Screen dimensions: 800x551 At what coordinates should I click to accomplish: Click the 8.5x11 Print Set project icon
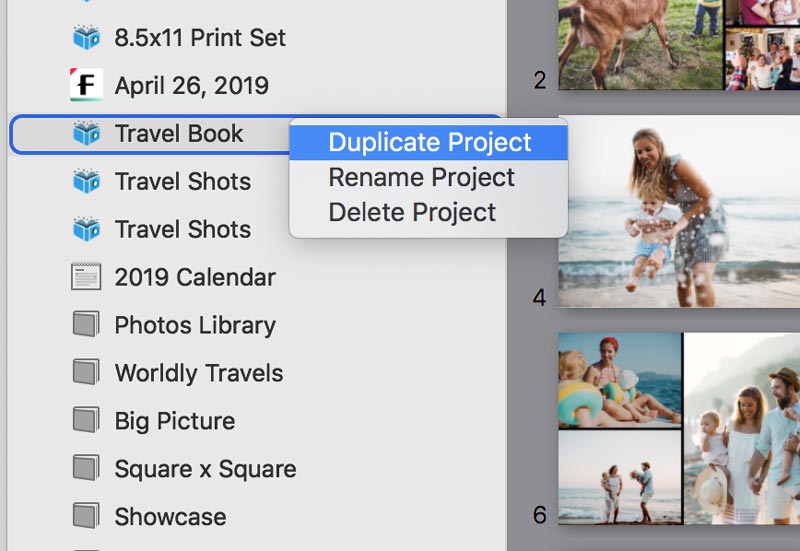click(86, 37)
